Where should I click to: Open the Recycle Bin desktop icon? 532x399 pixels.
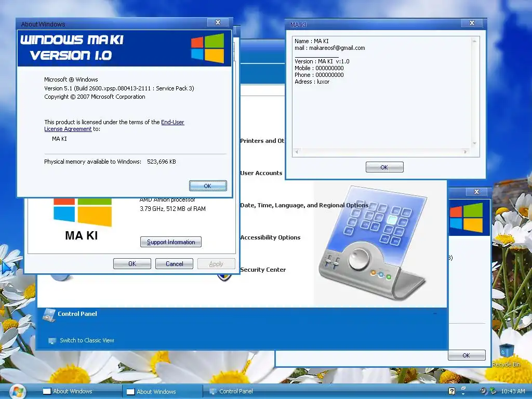(507, 354)
